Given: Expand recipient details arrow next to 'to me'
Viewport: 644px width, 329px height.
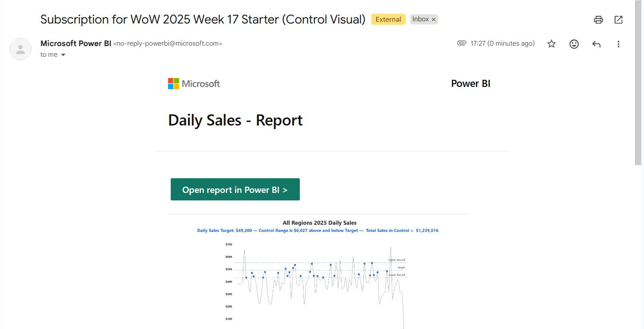Looking at the screenshot, I should coord(63,55).
